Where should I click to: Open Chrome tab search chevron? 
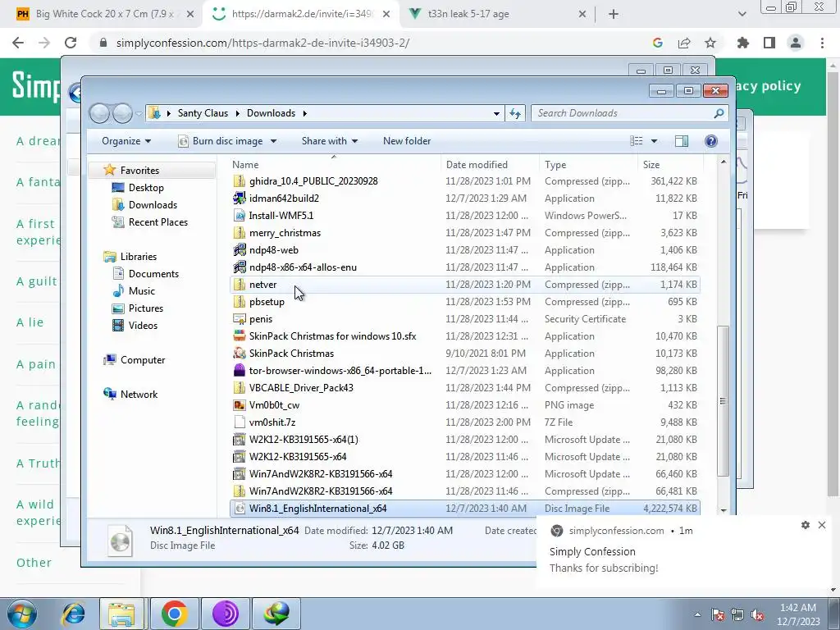click(742, 14)
